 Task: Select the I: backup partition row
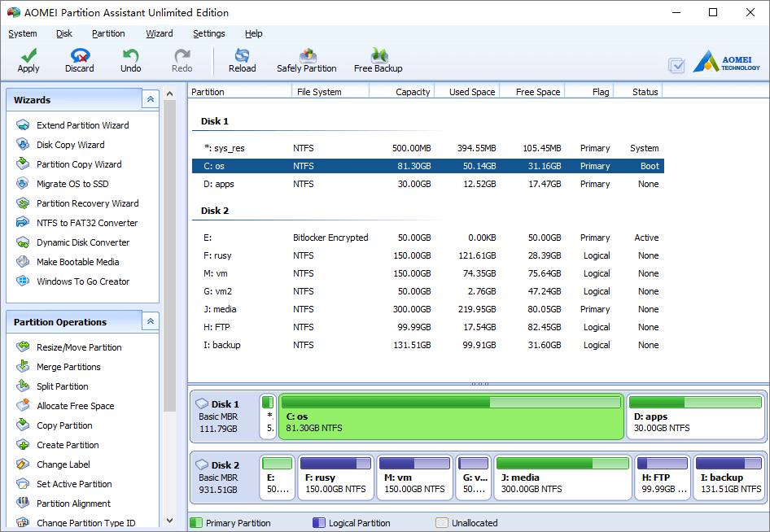click(x=427, y=345)
